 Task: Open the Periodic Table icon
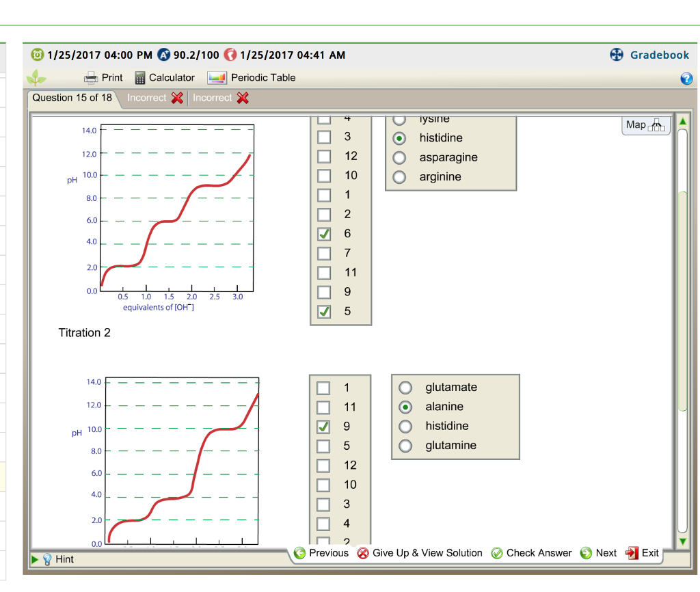(x=217, y=78)
